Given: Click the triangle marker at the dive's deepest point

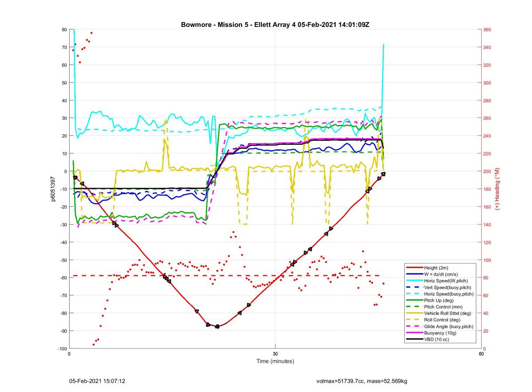Looking at the screenshot, I should (217, 326).
